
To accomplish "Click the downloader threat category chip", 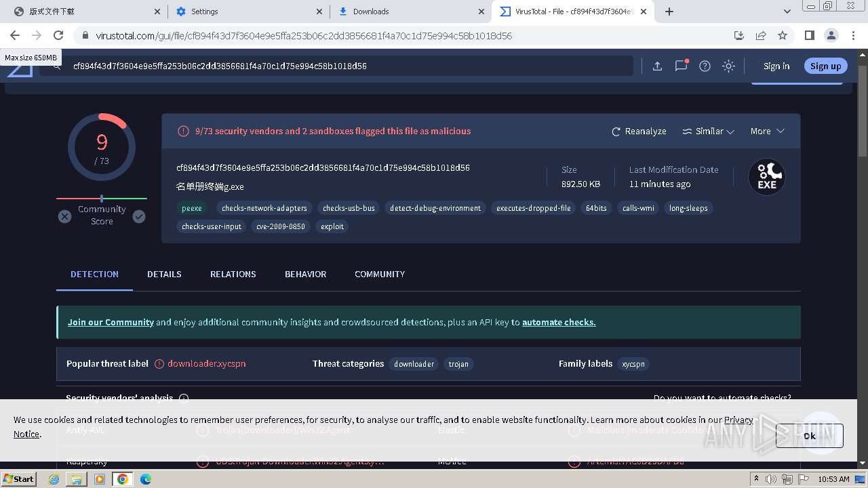I will pos(414,364).
